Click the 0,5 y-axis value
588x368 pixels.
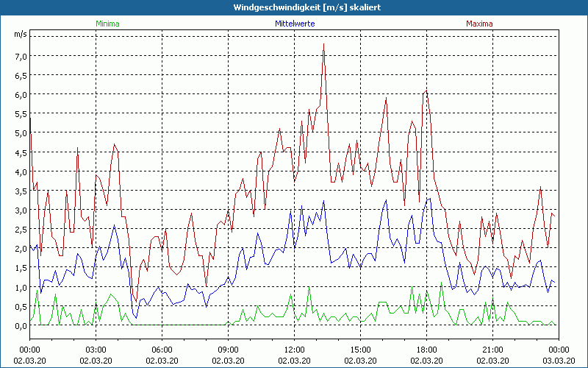[x=21, y=307]
